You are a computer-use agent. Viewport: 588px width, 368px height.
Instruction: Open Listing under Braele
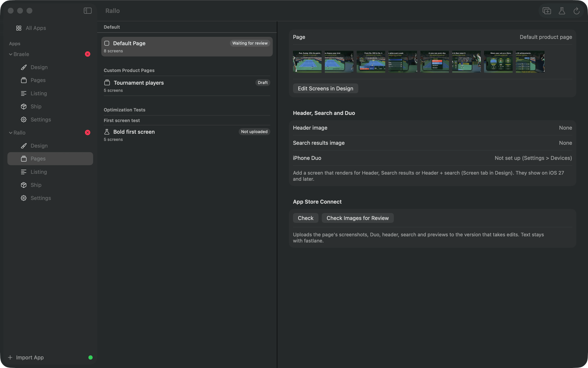click(50, 93)
